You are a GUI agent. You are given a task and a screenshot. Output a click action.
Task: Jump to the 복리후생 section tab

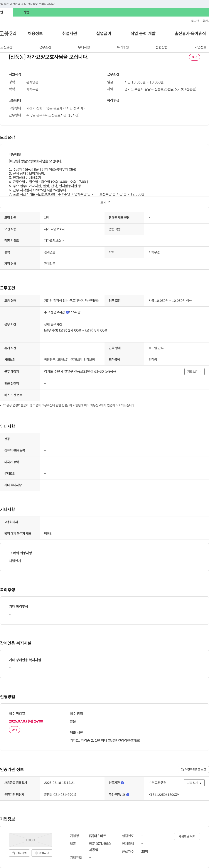click(123, 47)
